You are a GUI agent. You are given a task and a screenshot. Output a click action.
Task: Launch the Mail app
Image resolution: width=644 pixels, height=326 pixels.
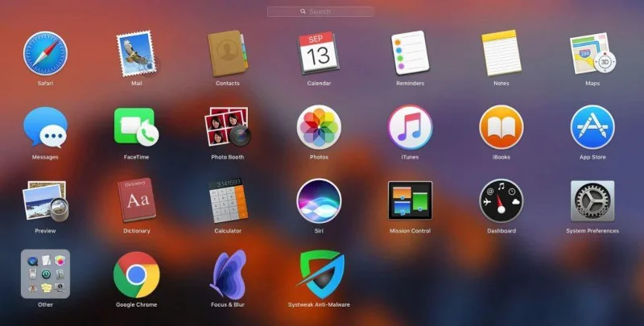click(137, 53)
